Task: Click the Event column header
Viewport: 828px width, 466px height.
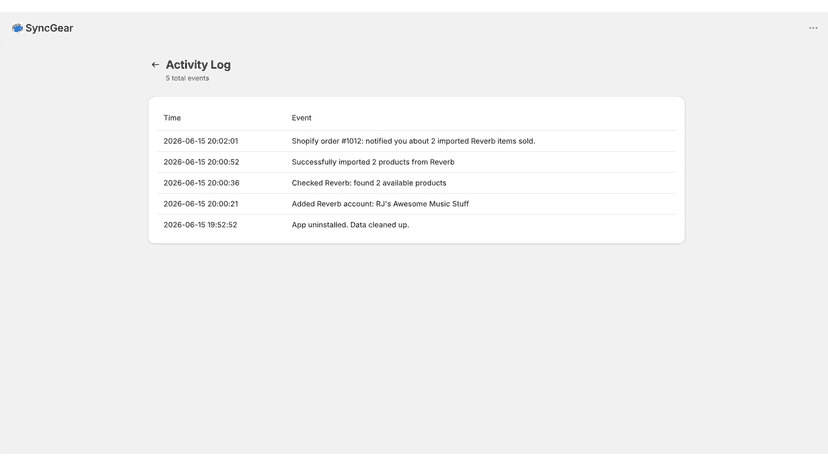Action: pos(302,118)
